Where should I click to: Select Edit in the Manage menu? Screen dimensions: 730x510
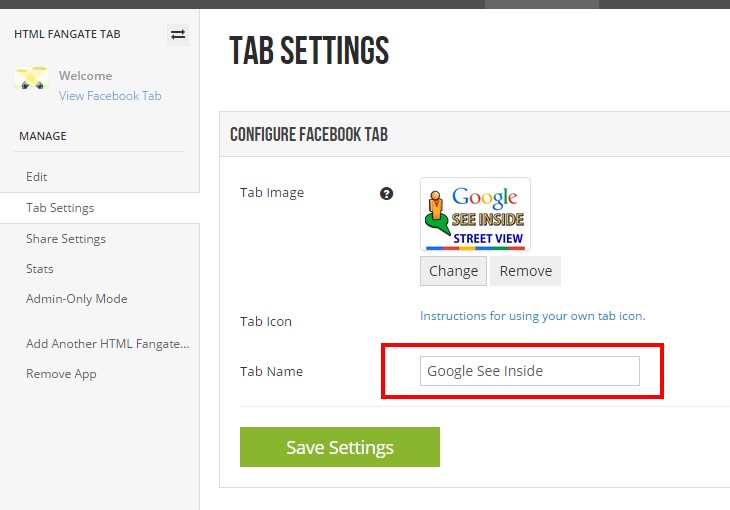(x=37, y=177)
